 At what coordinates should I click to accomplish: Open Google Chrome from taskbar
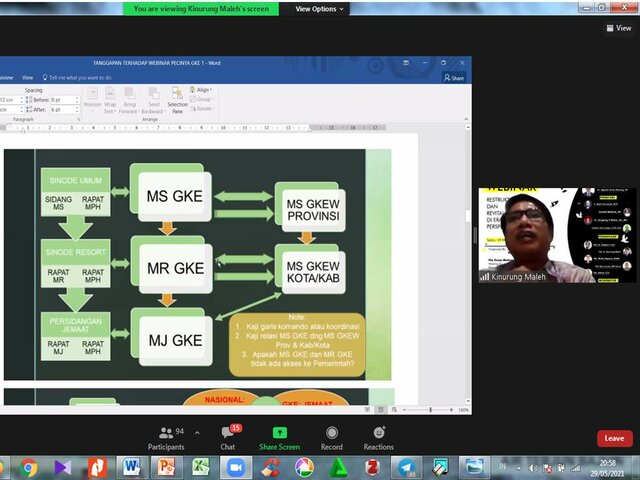point(28,467)
